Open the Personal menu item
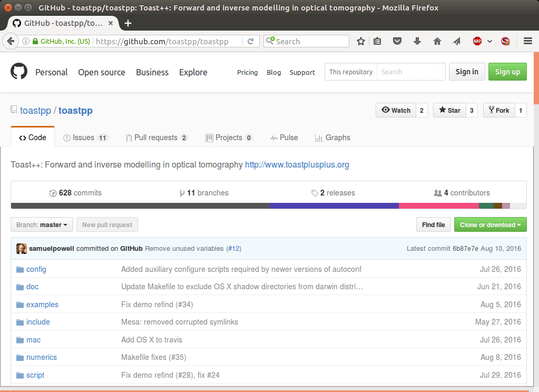This screenshot has height=392, width=539. tap(51, 72)
